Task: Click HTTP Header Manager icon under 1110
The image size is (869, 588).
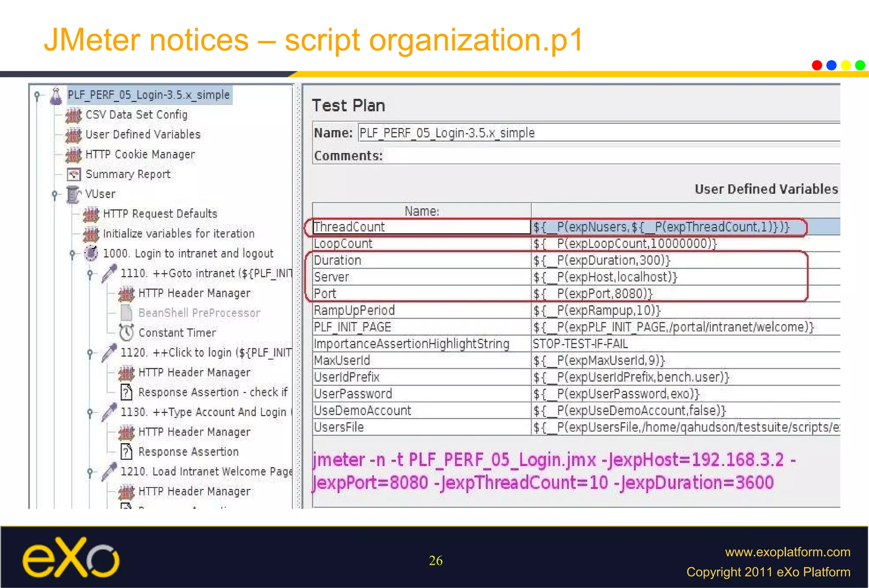Action: [x=126, y=294]
